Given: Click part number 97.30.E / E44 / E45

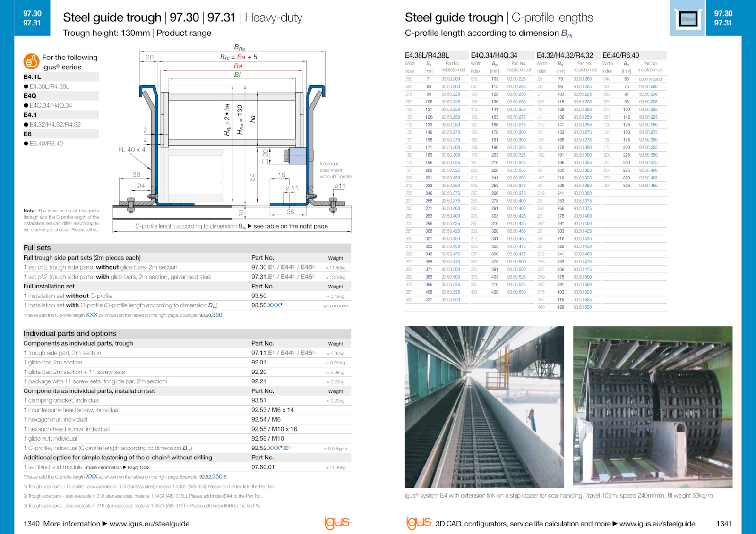Looking at the screenshot, I should [x=283, y=267].
